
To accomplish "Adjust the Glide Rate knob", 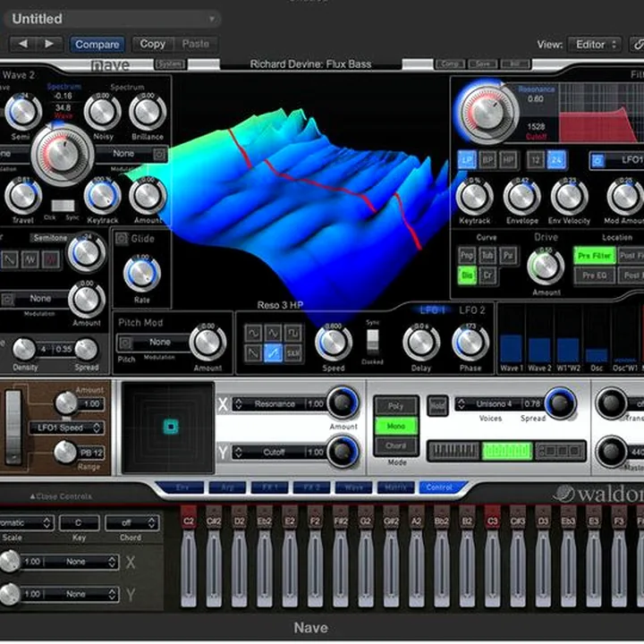I will (141, 273).
